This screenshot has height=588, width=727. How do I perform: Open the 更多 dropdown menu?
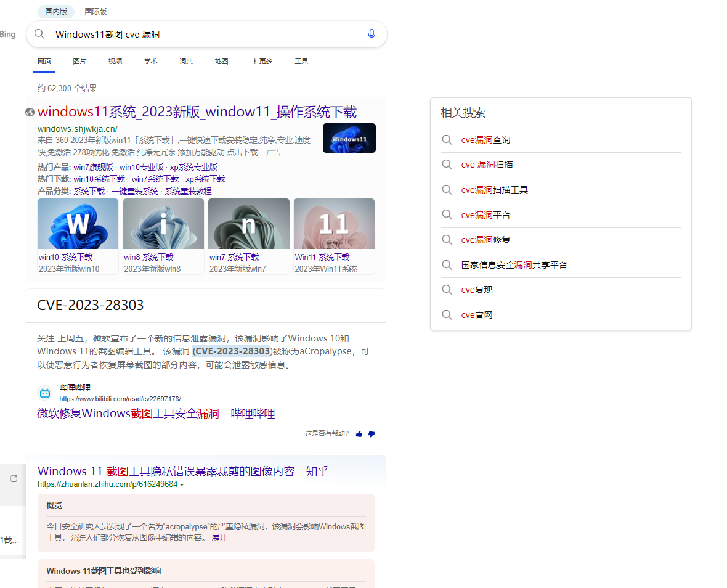tap(262, 61)
